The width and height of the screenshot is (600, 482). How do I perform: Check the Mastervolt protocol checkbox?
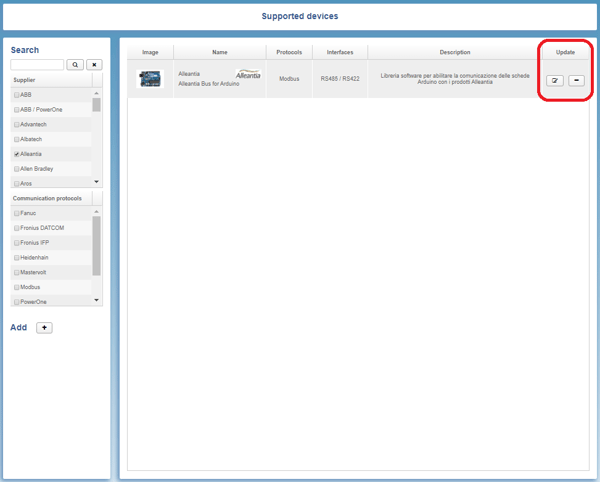[x=16, y=272]
